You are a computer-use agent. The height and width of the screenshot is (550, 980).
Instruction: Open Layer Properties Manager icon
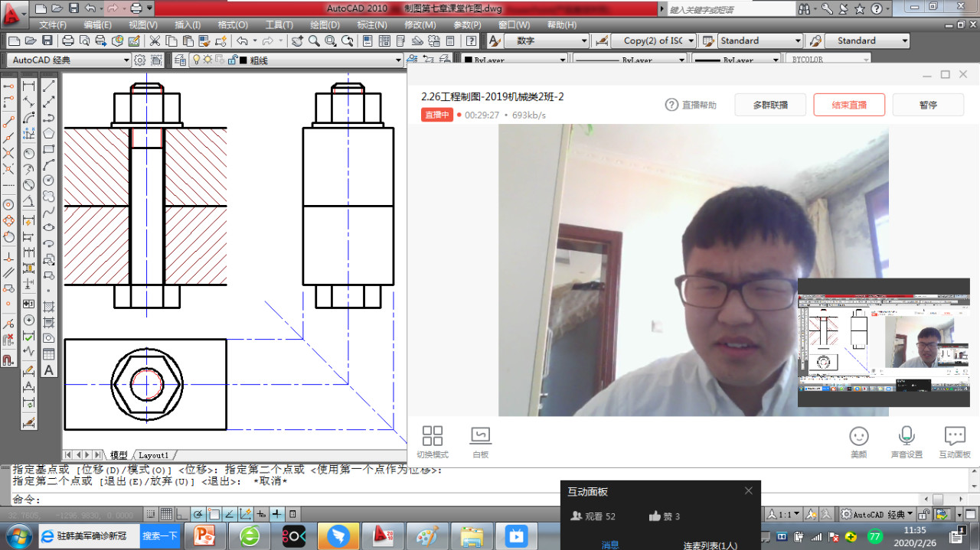pyautogui.click(x=181, y=60)
